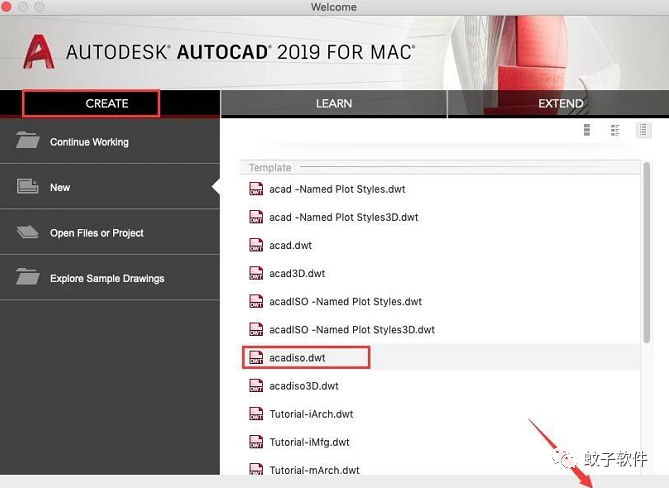Select Tutorial-iArch.dwt template
This screenshot has height=488, width=669.
click(x=440, y=414)
